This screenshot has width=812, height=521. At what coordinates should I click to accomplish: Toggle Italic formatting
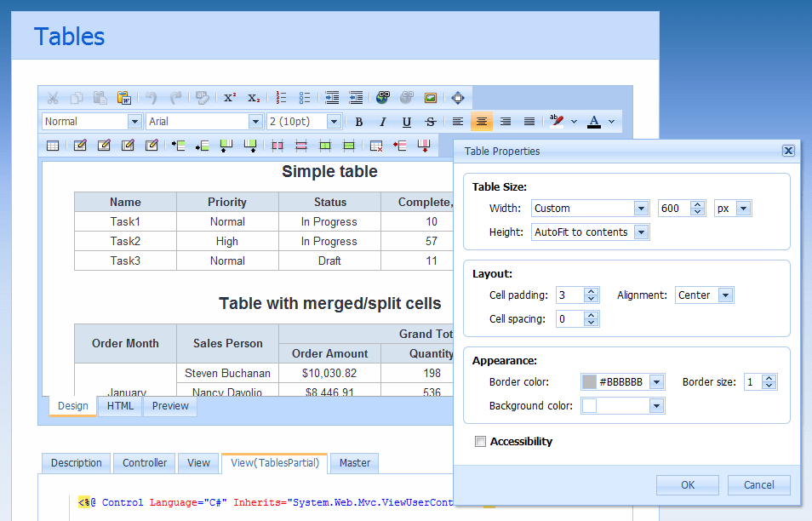382,121
